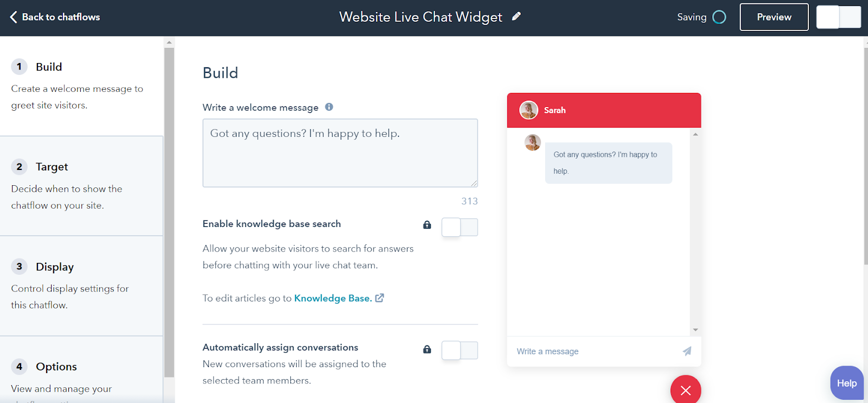Click Sarah's avatar in chat header
This screenshot has width=868, height=403.
(x=528, y=110)
